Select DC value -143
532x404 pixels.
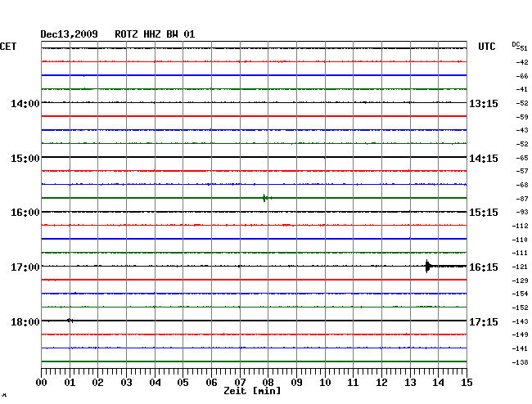pyautogui.click(x=520, y=321)
